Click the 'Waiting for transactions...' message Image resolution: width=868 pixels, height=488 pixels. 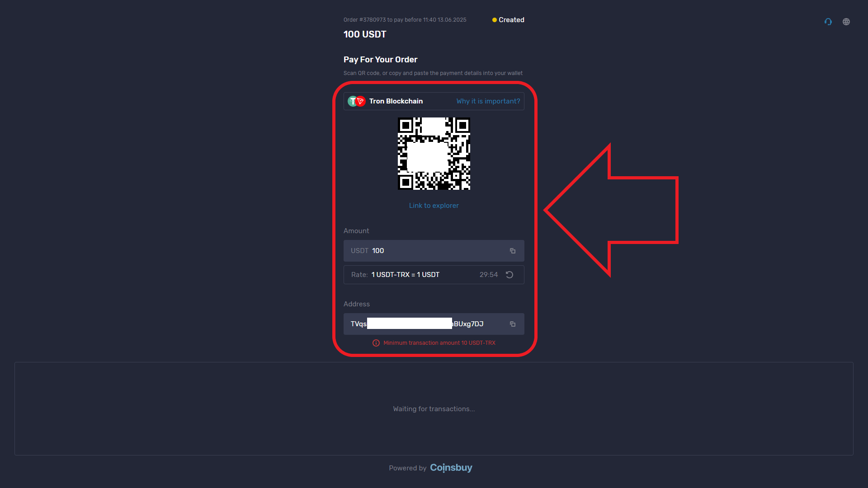(434, 409)
